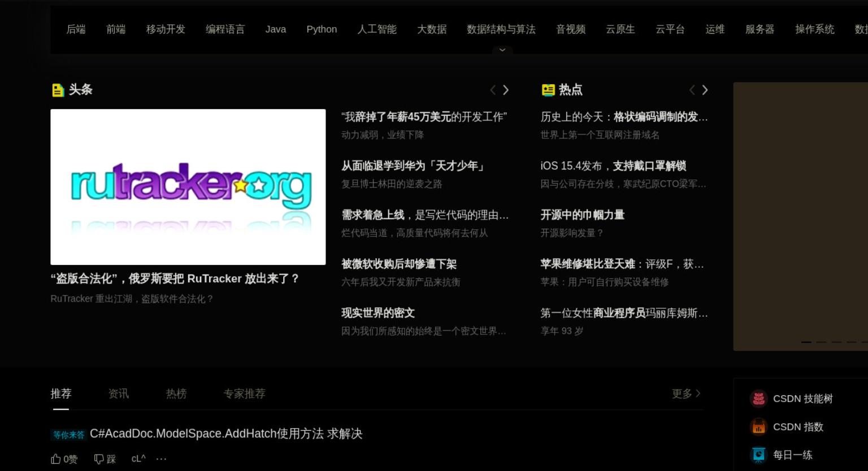Open the 后端 category
The image size is (868, 471).
[76, 29]
